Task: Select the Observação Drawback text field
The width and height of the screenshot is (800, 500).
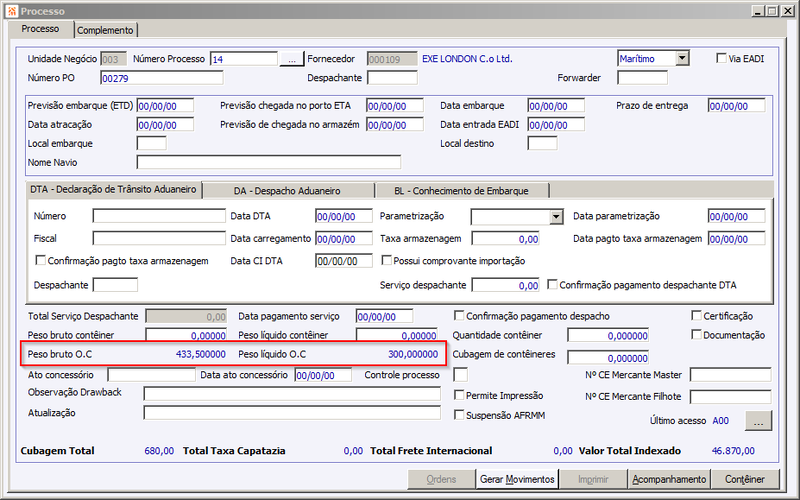Action: coord(292,393)
